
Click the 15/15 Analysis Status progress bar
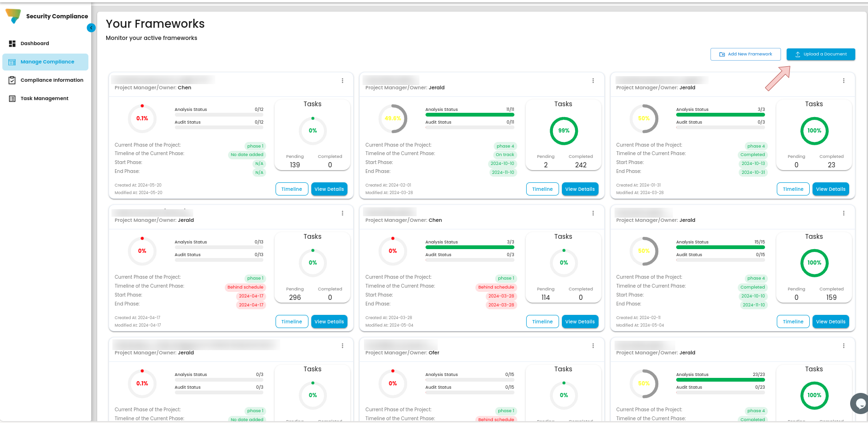720,247
